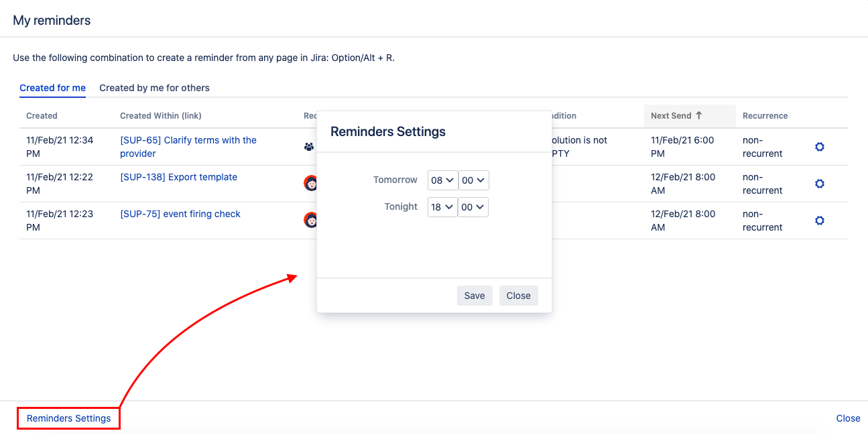Expand the Tonight hour dropdown
868x433 pixels.
442,207
